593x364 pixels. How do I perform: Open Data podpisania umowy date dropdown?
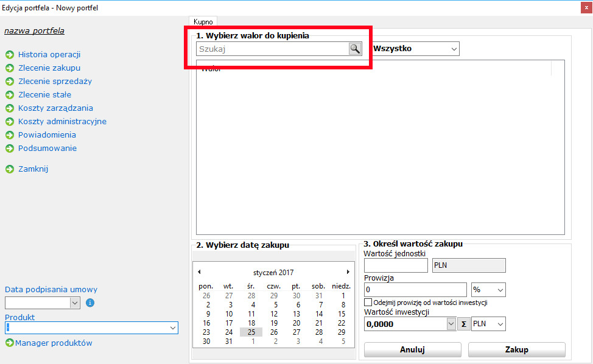75,303
